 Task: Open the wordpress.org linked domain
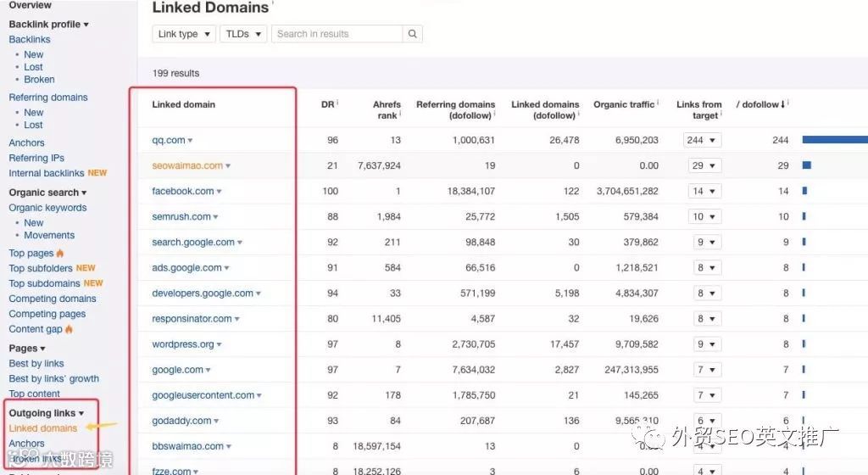183,344
